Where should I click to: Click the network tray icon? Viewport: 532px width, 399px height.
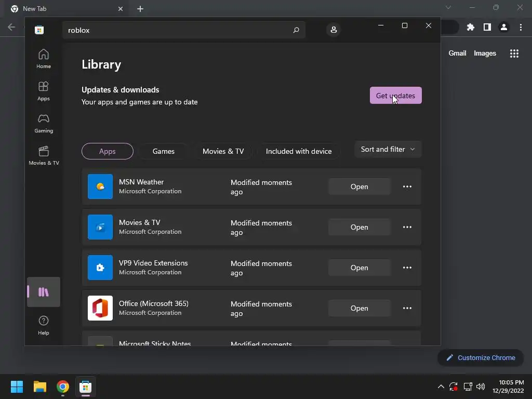(x=468, y=387)
